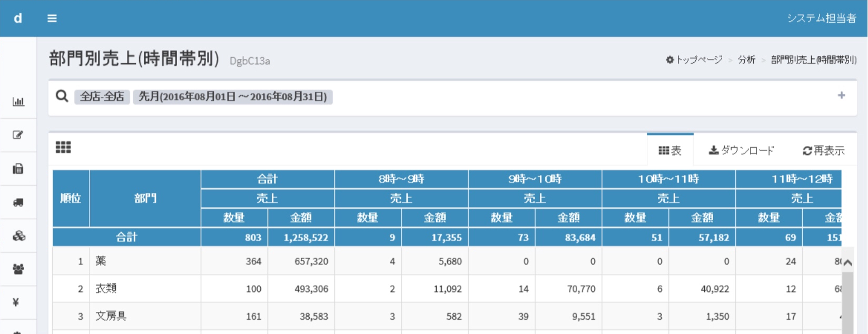The height and width of the screenshot is (334, 868).
Task: Click the 10時～11時 column header
Action: pos(669,179)
